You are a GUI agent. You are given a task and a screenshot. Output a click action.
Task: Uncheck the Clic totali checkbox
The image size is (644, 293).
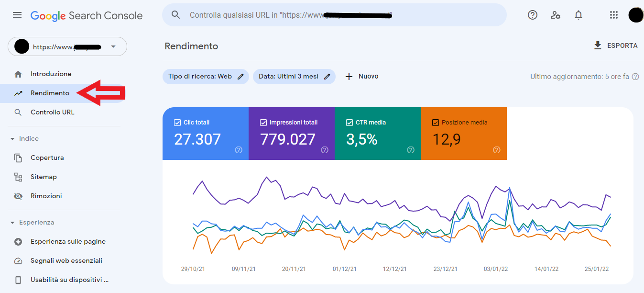click(x=177, y=123)
